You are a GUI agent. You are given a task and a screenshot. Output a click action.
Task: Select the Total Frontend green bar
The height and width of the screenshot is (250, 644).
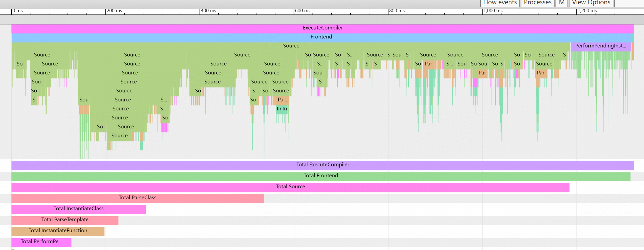point(321,176)
